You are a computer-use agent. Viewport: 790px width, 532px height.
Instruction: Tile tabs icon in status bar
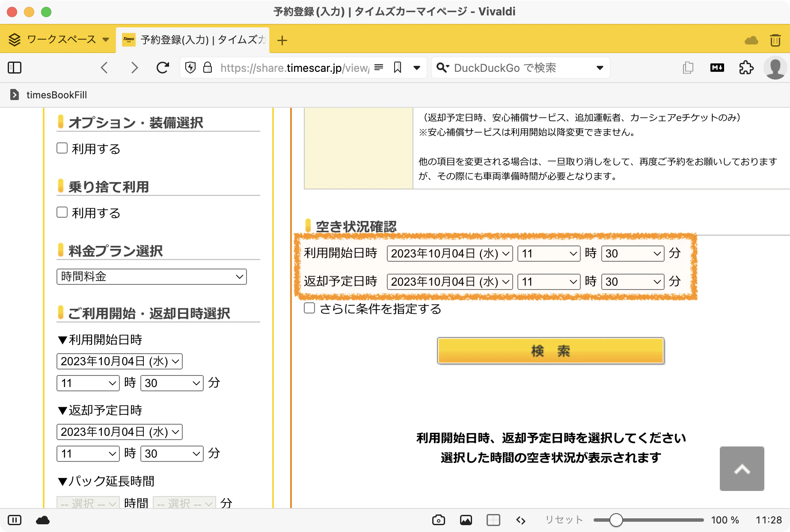493,520
